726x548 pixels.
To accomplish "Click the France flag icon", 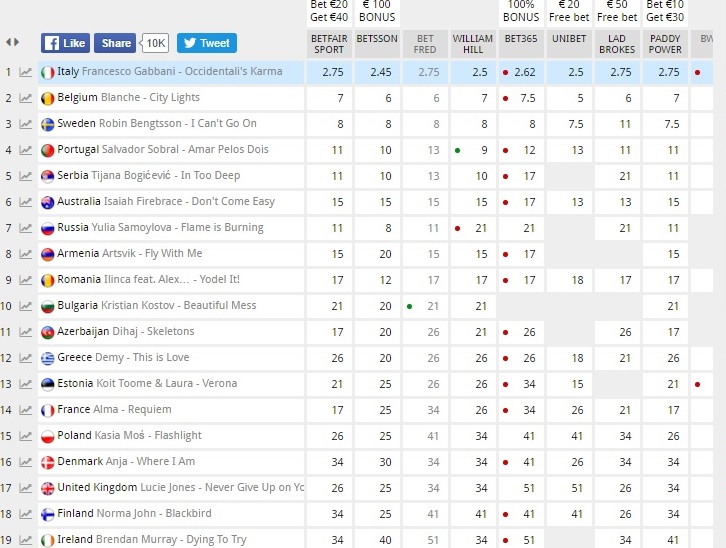I will (x=47, y=410).
